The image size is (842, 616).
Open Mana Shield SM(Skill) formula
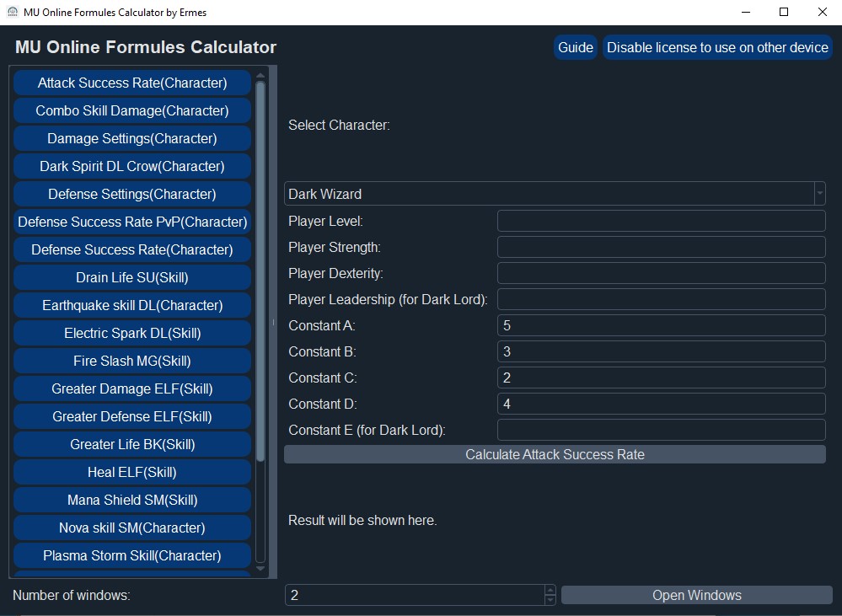coord(132,500)
